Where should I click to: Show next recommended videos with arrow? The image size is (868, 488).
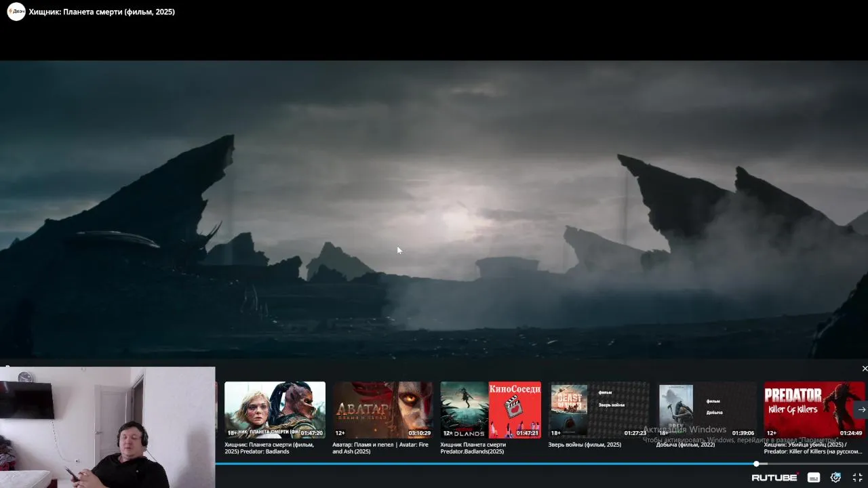point(861,409)
